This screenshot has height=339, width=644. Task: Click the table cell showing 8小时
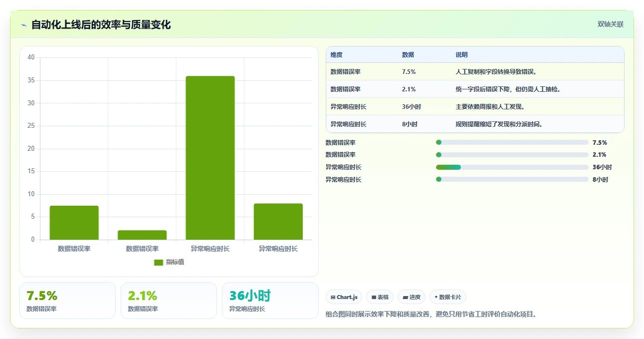click(410, 124)
